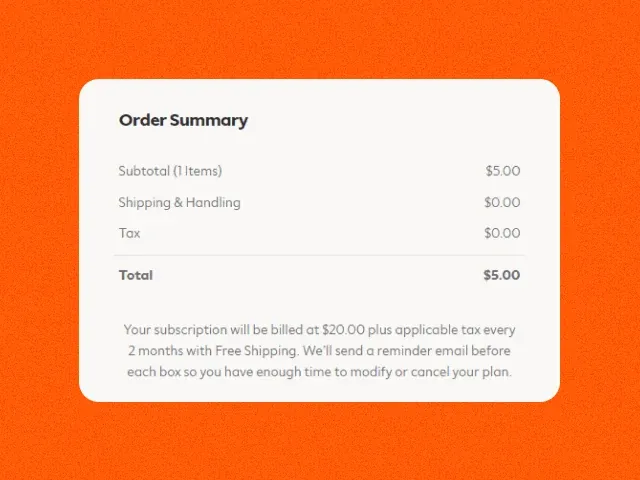This screenshot has width=640, height=480.
Task: Select the Subtotal (1 Items) label
Action: 170,171
